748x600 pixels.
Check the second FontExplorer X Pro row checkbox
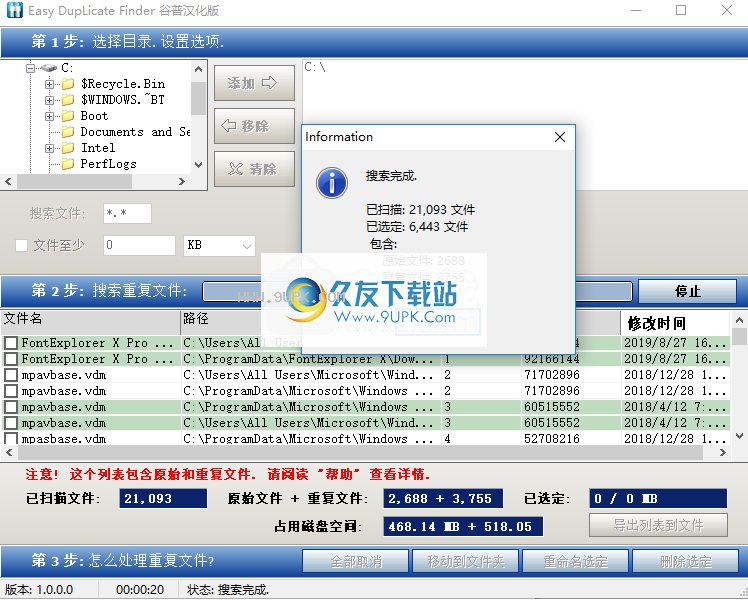pos(11,359)
